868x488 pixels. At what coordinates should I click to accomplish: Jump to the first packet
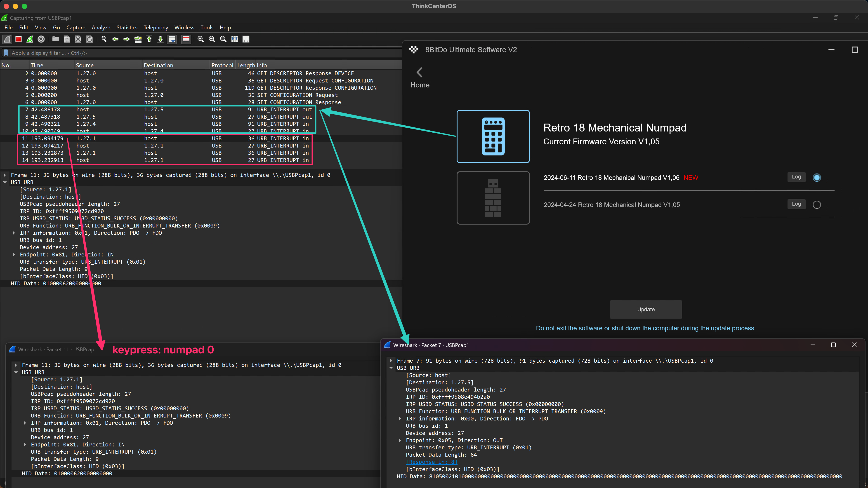149,39
